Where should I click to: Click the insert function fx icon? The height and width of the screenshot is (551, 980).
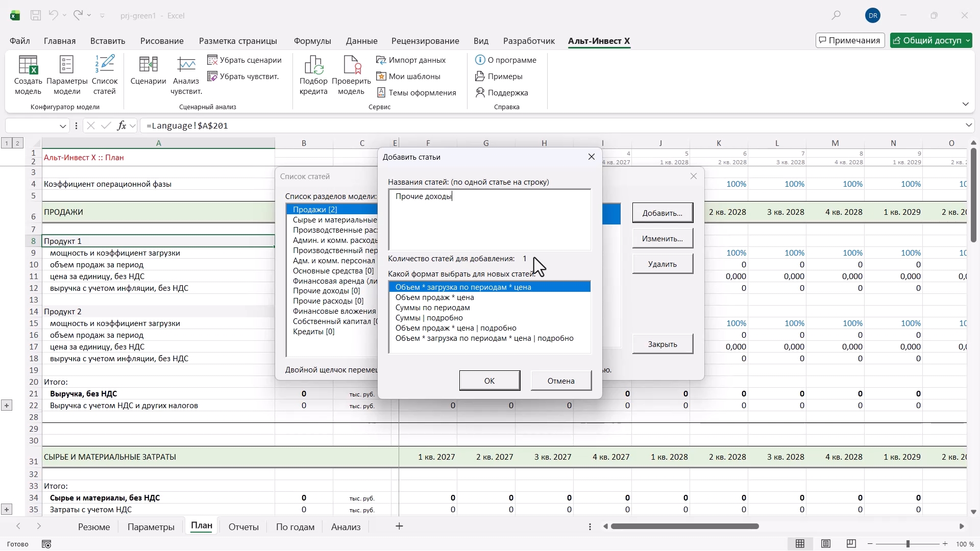point(121,126)
